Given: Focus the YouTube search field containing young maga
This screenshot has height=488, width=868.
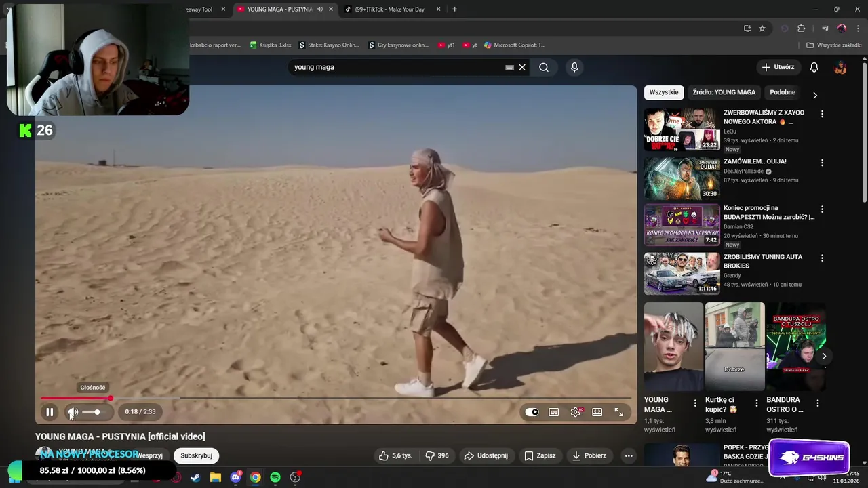Looking at the screenshot, I should [x=397, y=67].
